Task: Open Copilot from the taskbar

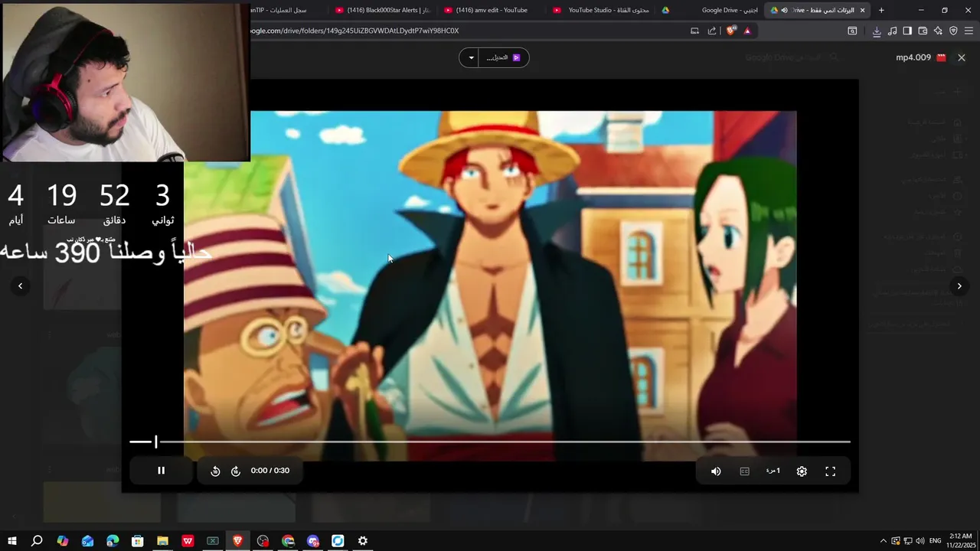Action: tap(63, 541)
